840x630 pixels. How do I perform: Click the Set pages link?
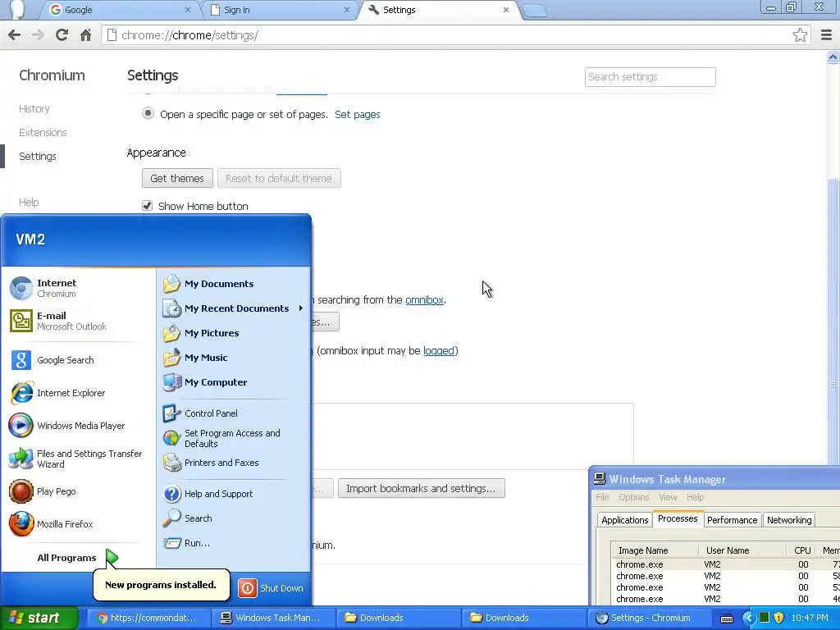tap(358, 114)
